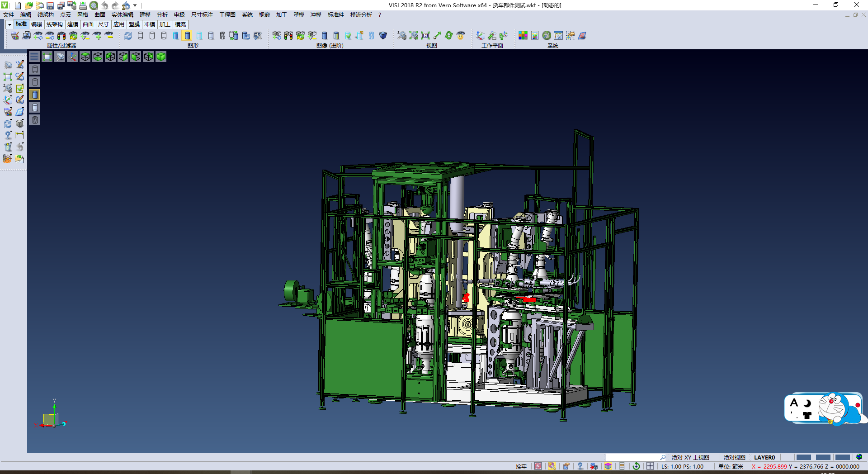The width and height of the screenshot is (868, 474).
Task: Click the traffic light filter icon in 属性/过滤器 group
Action: [61, 36]
